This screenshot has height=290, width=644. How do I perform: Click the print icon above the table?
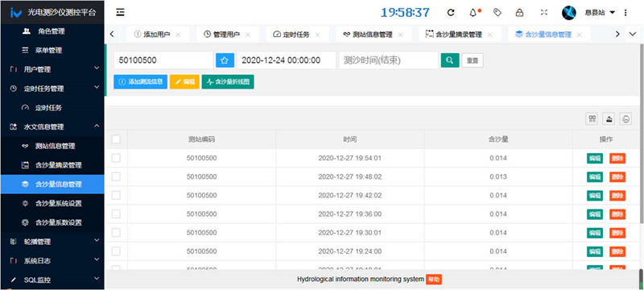(x=625, y=119)
